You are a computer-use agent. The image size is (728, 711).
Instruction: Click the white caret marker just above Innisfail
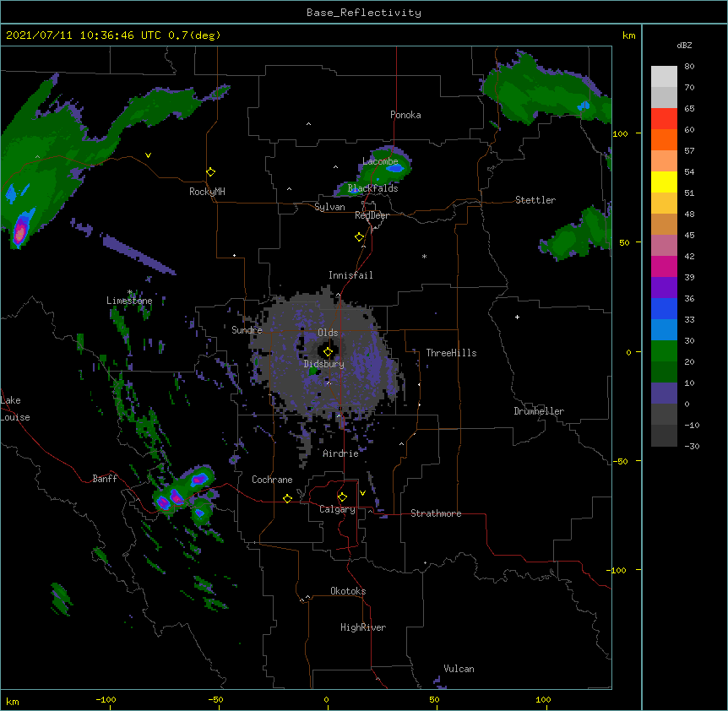[x=363, y=247]
